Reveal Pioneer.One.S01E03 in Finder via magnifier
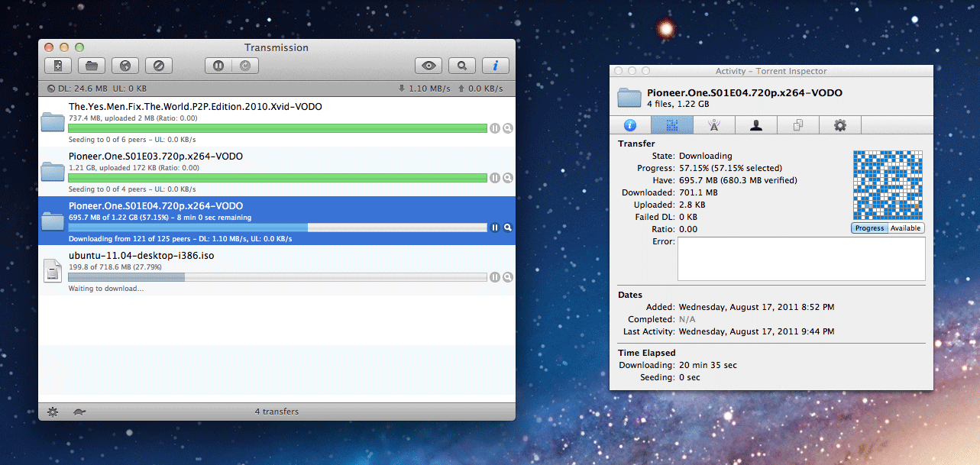980x465 pixels. click(507, 178)
